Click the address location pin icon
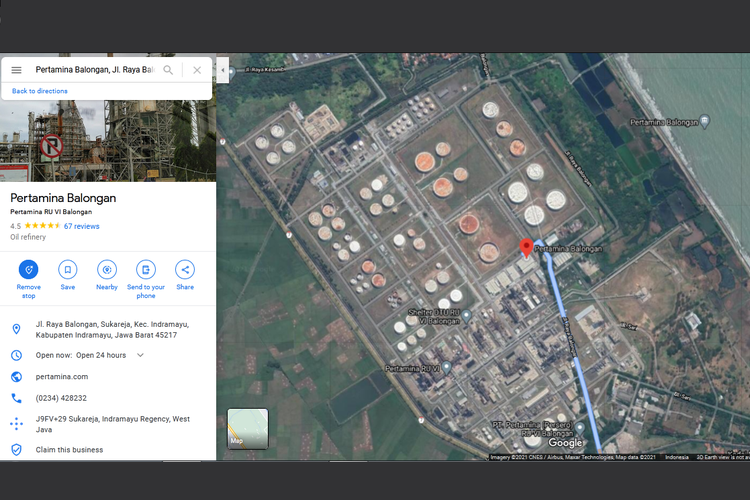 16,329
